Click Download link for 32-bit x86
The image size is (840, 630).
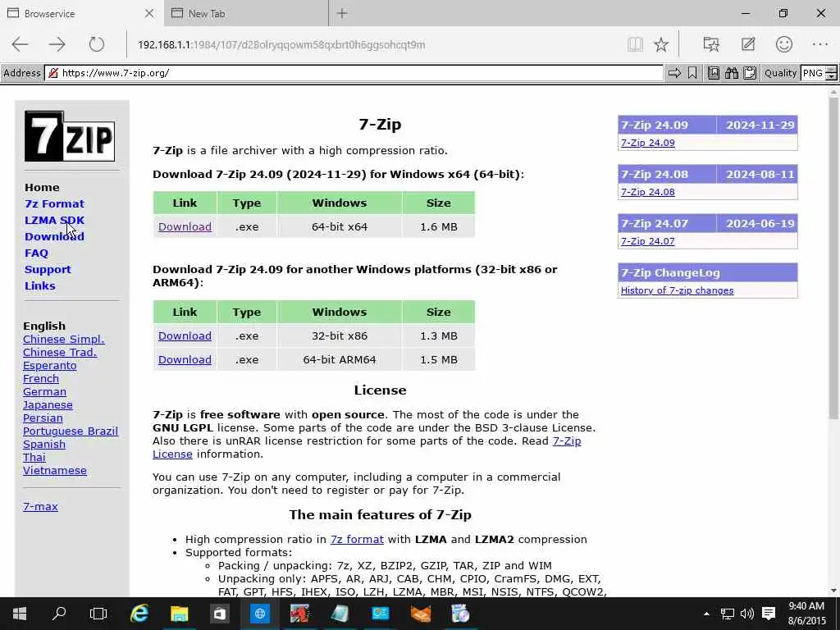pos(185,336)
